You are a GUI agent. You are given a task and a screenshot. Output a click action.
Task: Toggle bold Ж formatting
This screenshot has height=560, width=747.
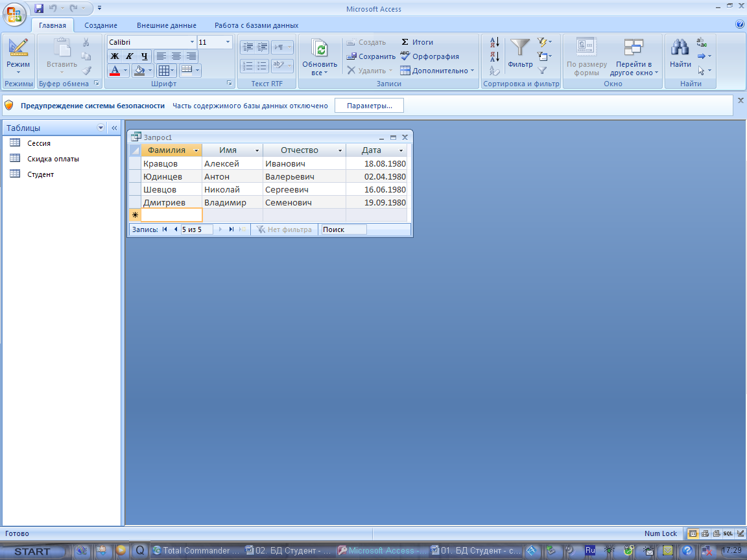(x=115, y=56)
